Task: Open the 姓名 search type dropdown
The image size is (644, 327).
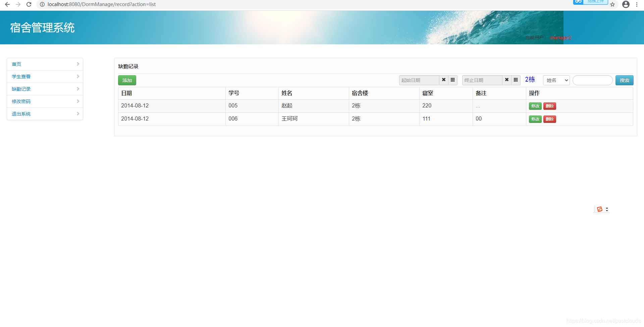Action: (556, 80)
